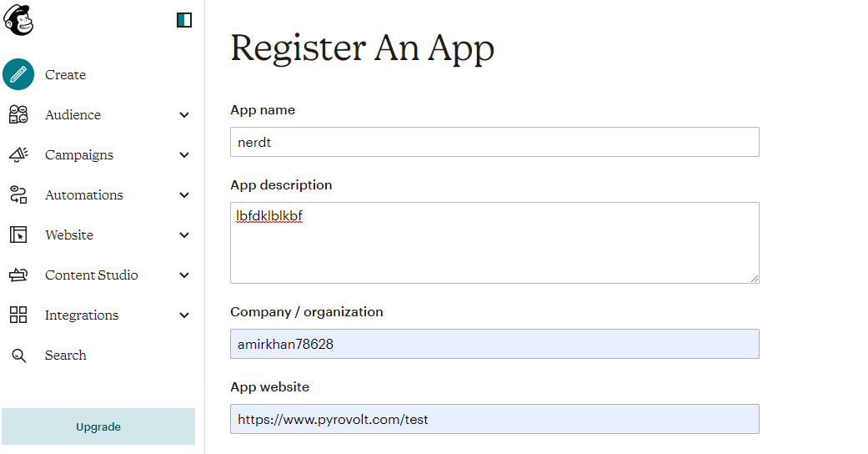Viewport: 868px width, 454px height.
Task: Collapse the sidebar with the panel toggle icon
Action: tap(184, 20)
